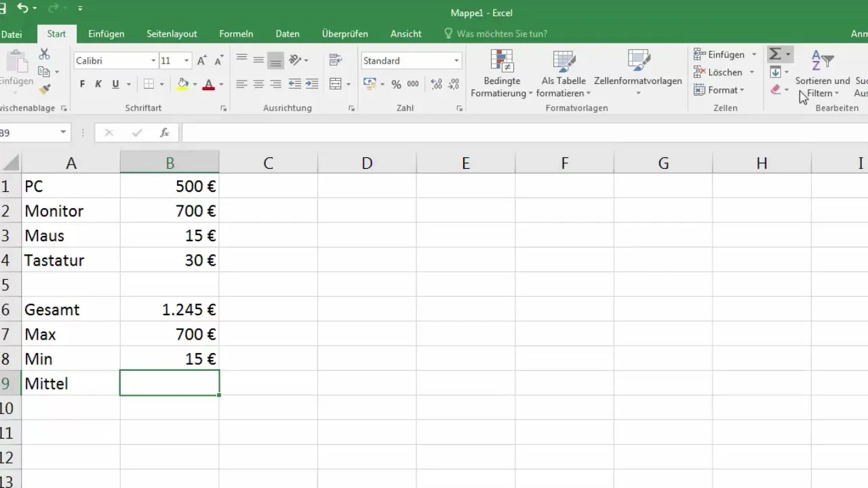
Task: Select column C header
Action: pos(269,163)
